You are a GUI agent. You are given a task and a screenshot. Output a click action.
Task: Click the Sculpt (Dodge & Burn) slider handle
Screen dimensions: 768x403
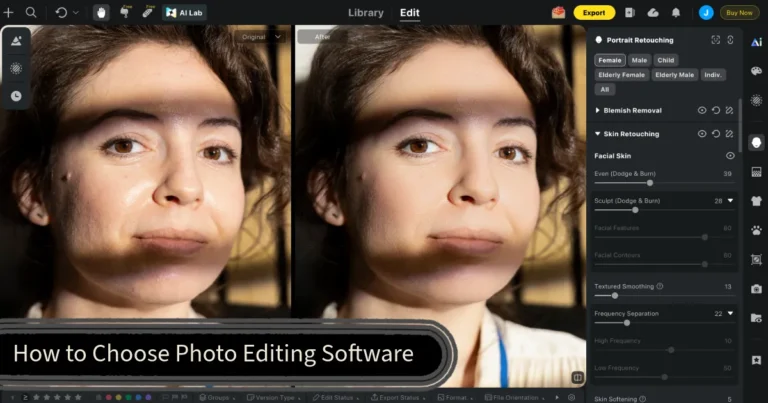tap(635, 210)
